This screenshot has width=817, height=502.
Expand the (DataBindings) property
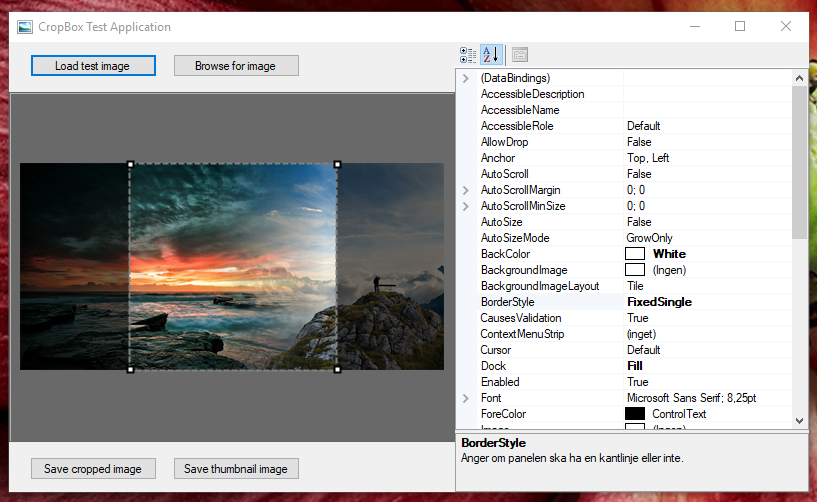pos(466,78)
